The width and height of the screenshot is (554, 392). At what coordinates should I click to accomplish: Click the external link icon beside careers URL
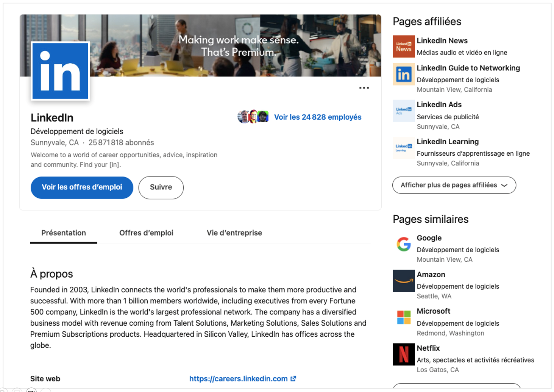coord(293,378)
